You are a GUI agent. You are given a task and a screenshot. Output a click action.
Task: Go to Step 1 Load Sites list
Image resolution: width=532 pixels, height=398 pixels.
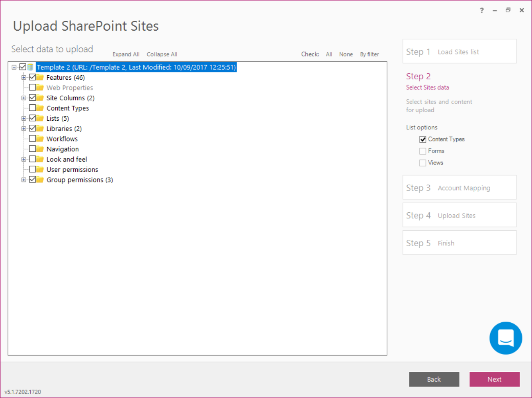[459, 51]
